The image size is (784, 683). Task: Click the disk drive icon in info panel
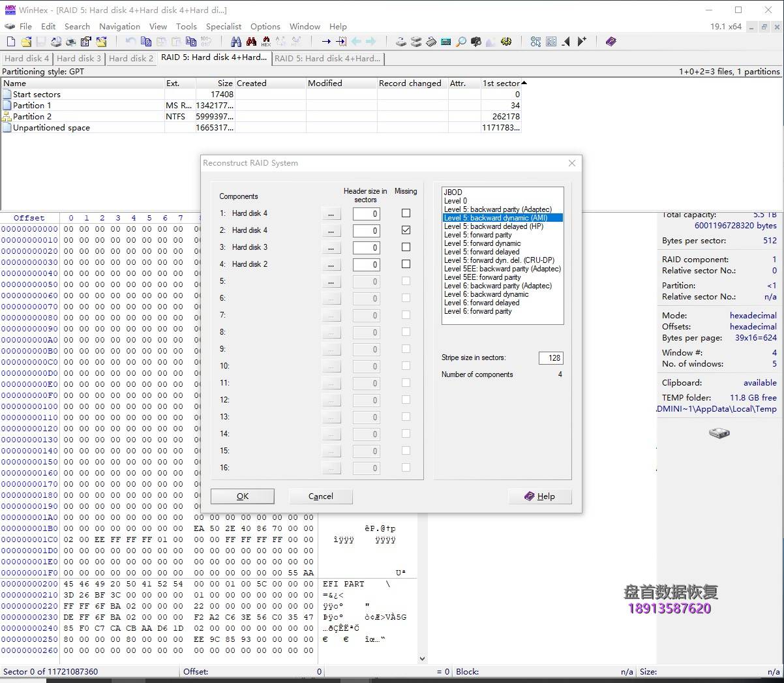[x=719, y=433]
